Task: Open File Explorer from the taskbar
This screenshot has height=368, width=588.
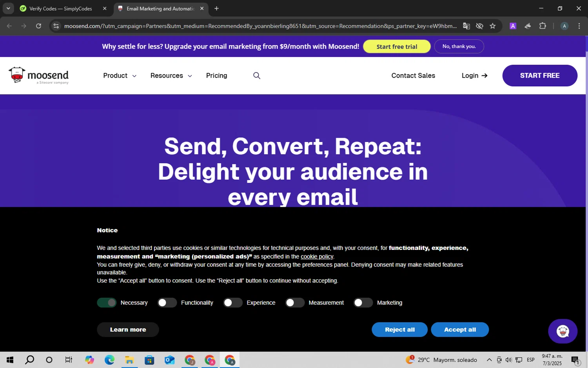Action: 129,360
